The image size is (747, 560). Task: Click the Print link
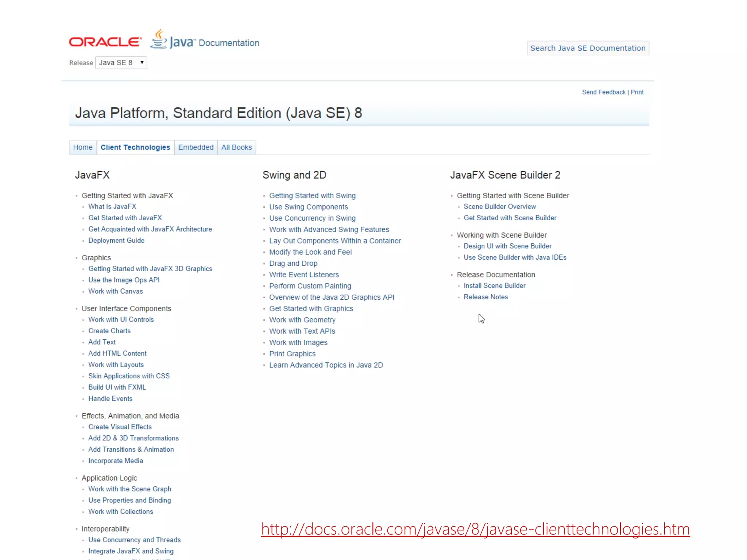[637, 92]
